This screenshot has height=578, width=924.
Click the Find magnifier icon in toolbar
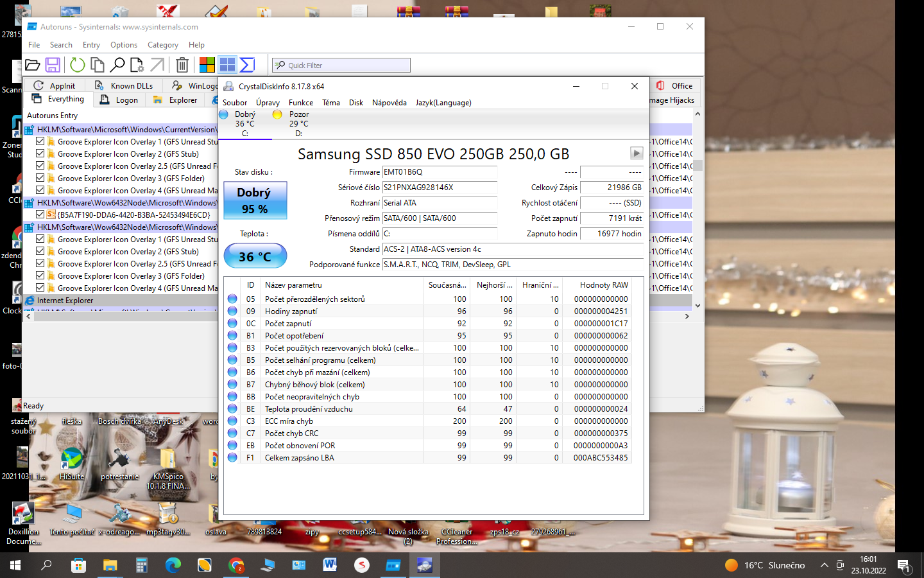click(117, 65)
